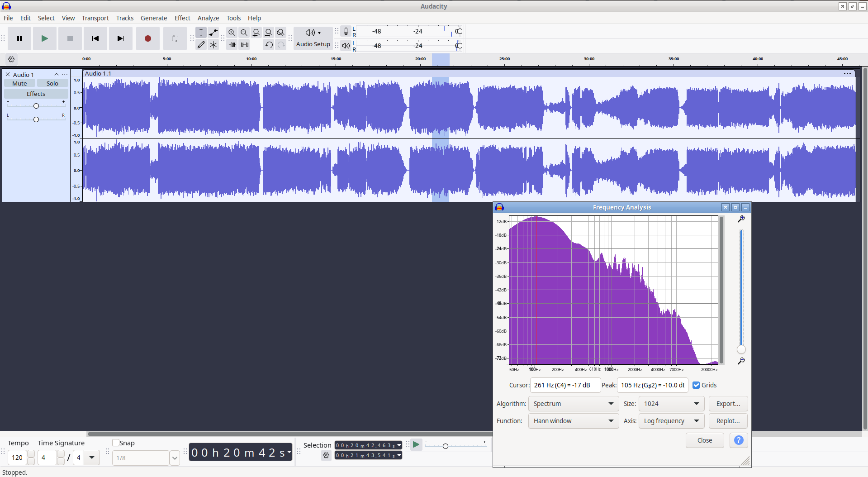The width and height of the screenshot is (868, 477).
Task: Expand the Axis Log frequency dropdown
Action: point(671,421)
